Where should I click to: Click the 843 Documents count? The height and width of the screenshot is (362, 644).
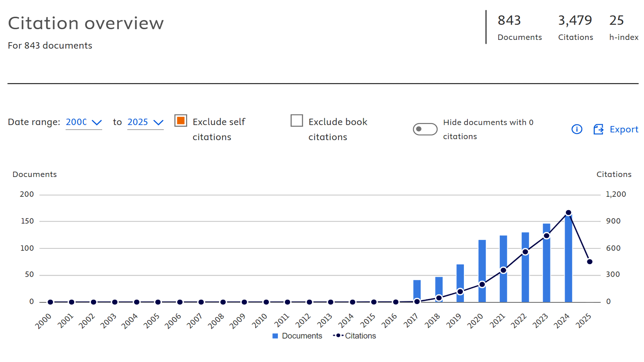tap(509, 20)
